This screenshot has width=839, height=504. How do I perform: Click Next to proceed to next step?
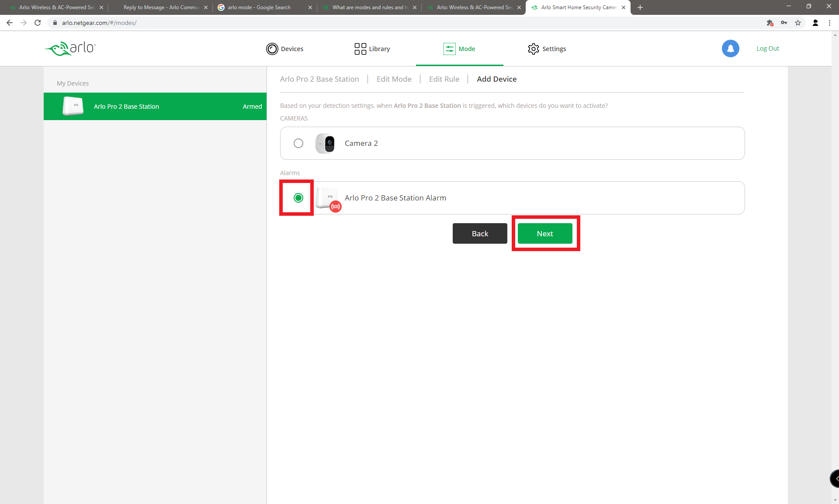coord(544,233)
